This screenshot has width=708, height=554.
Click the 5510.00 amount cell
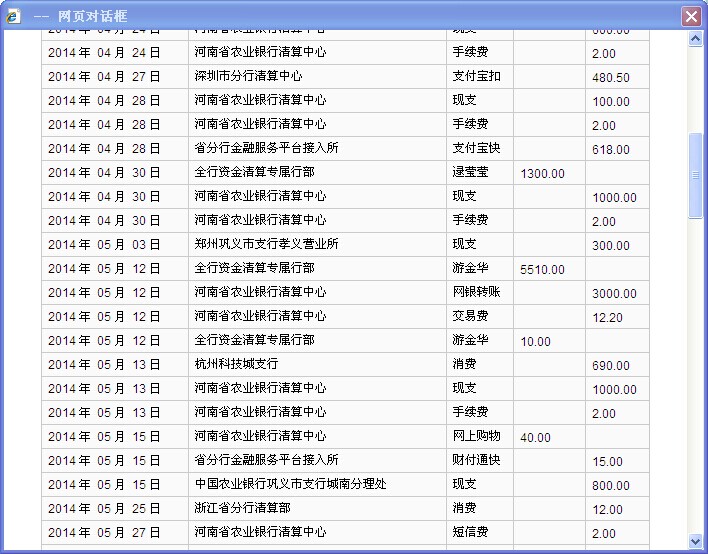[x=543, y=269]
